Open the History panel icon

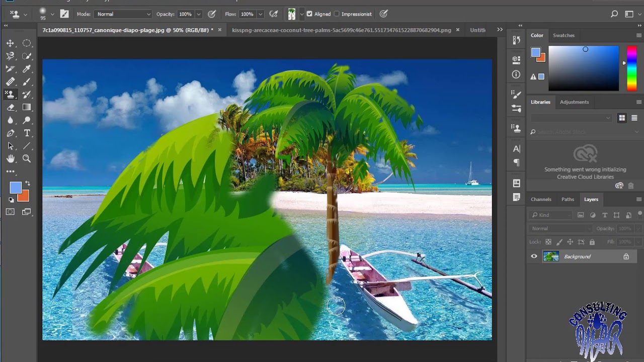coord(516,40)
